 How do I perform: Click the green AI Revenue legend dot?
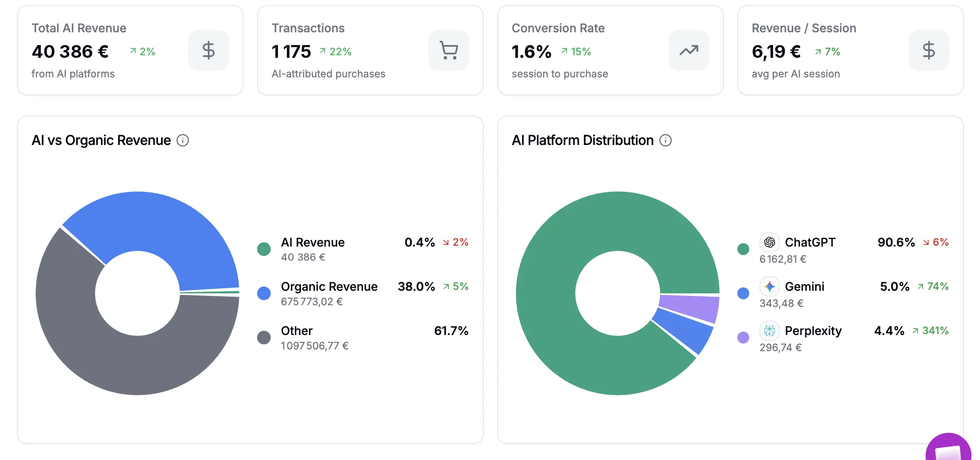pos(264,249)
